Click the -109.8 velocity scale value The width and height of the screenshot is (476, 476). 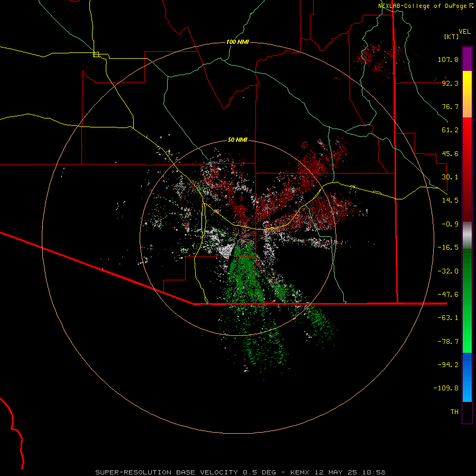446,388
